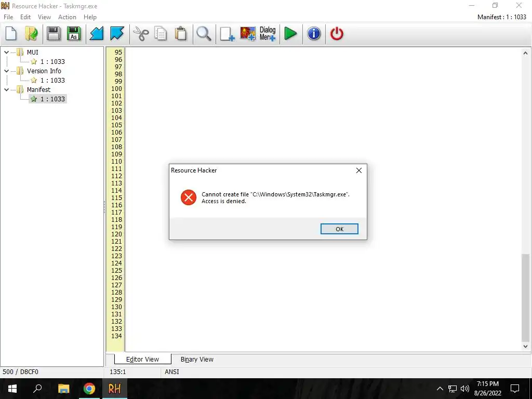The height and width of the screenshot is (399, 532).
Task: Open Google Chrome from the taskbar
Action: [x=89, y=389]
